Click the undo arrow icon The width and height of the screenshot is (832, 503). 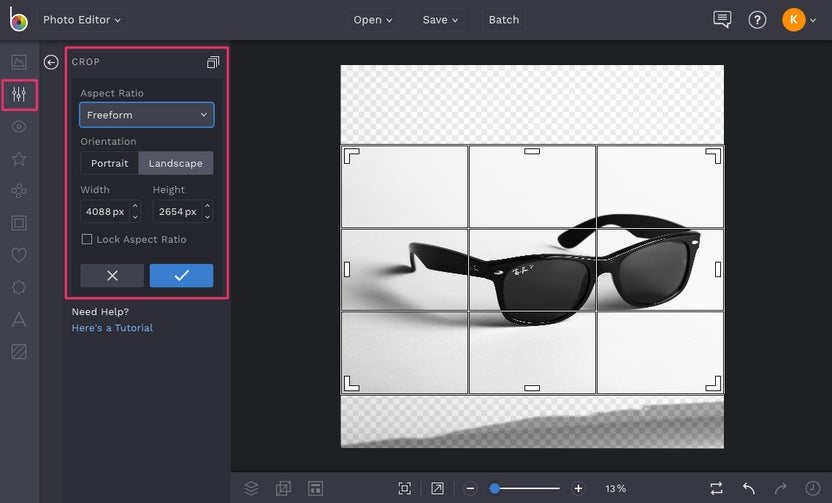749,488
